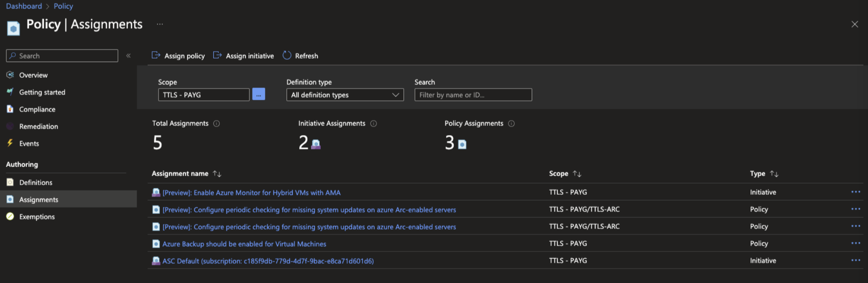Image resolution: width=868 pixels, height=283 pixels.
Task: Open ellipsis menu for Azure Backup row
Action: 856,243
